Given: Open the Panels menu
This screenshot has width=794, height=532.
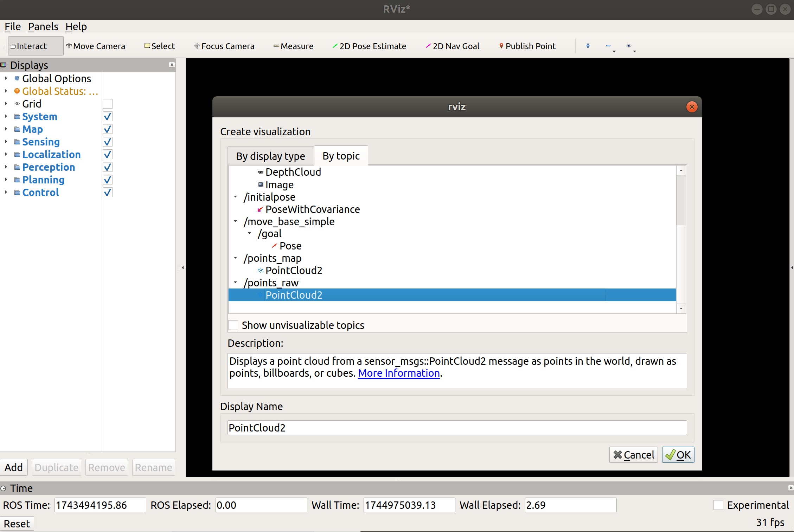Looking at the screenshot, I should click(x=43, y=27).
